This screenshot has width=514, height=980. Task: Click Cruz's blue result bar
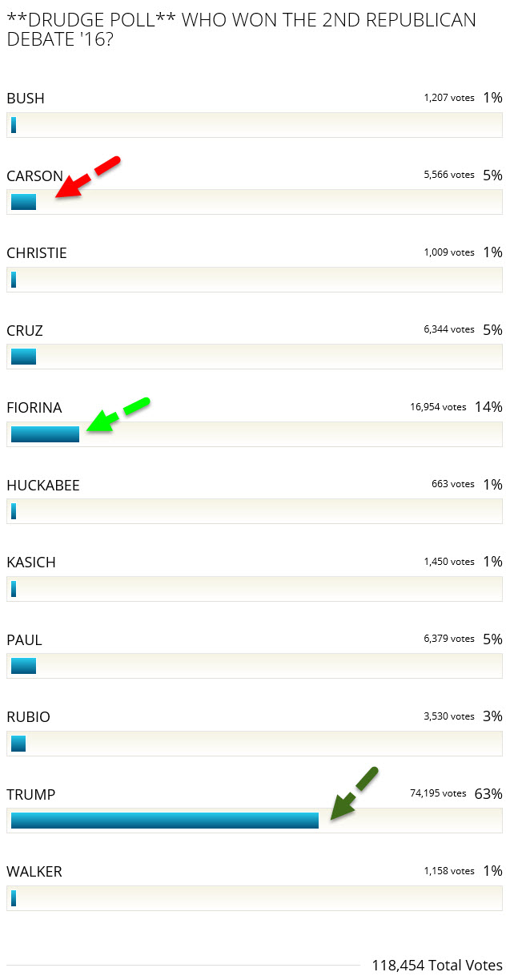[x=23, y=357]
